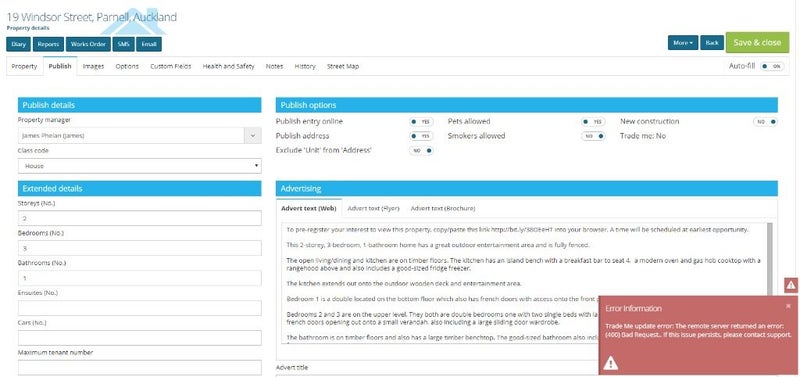Image resolution: width=800 pixels, height=377 pixels.
Task: Switch to Custom Fields tab
Action: [171, 66]
